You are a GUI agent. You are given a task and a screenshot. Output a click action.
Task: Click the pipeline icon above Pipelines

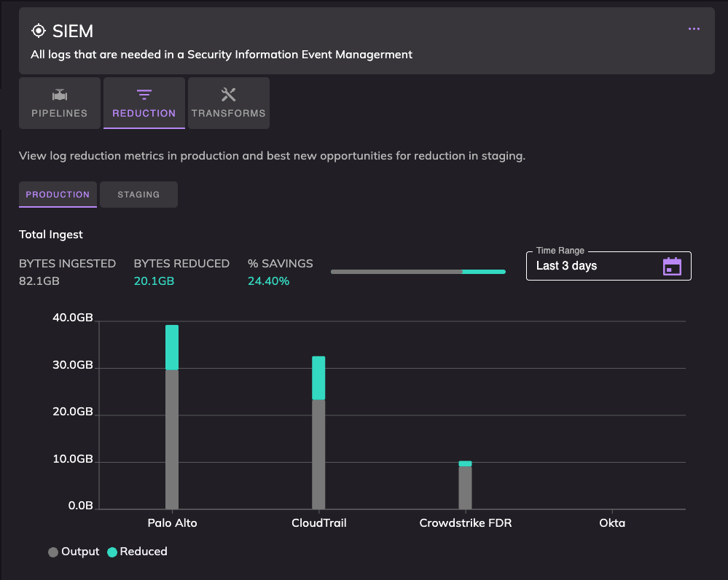coord(60,95)
